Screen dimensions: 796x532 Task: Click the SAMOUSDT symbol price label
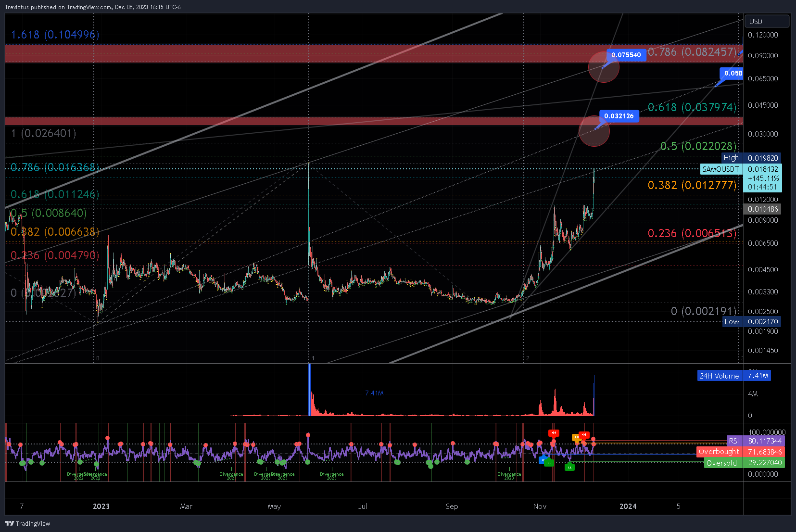tap(720, 169)
